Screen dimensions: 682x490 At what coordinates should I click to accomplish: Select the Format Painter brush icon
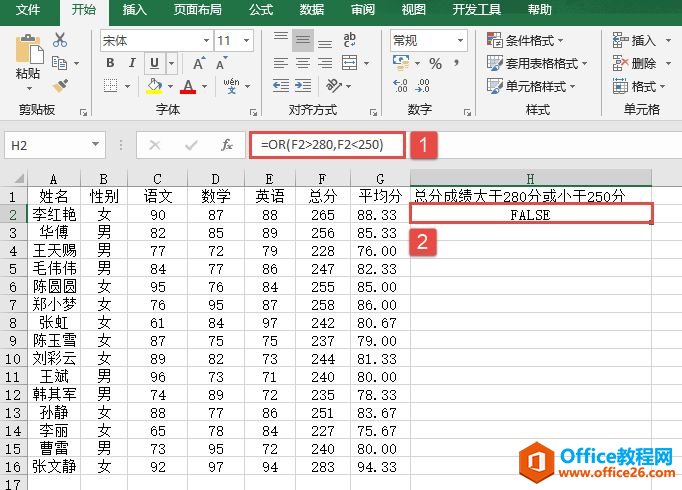[x=60, y=86]
